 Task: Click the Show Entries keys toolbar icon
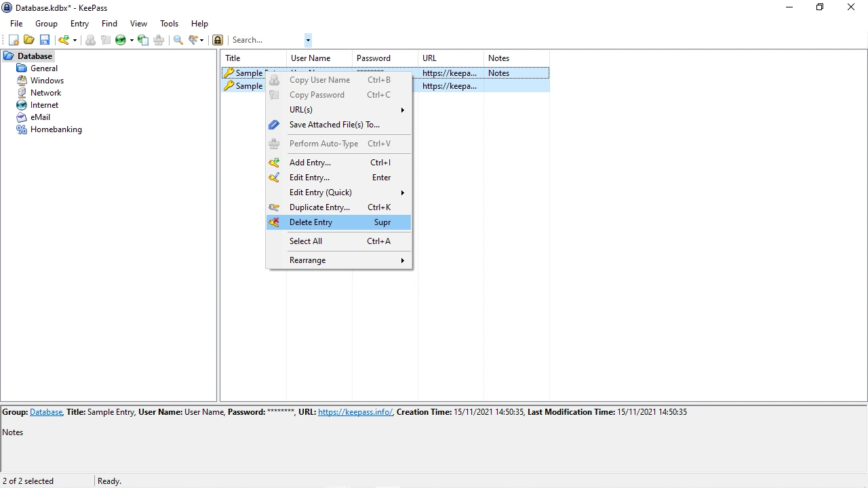[x=194, y=40]
